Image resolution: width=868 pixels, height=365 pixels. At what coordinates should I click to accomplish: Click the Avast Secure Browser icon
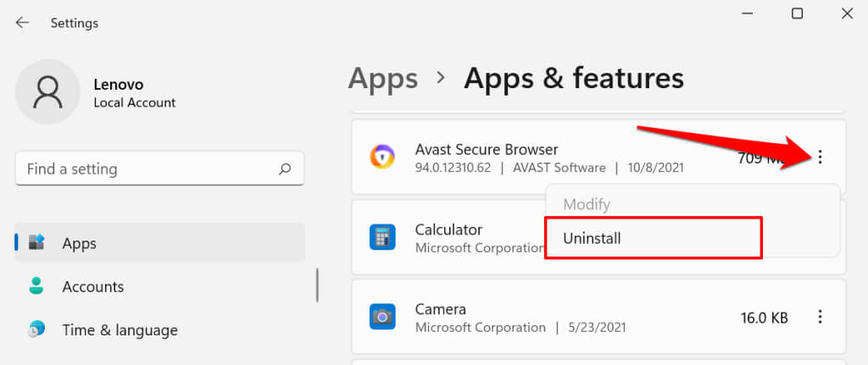(382, 157)
